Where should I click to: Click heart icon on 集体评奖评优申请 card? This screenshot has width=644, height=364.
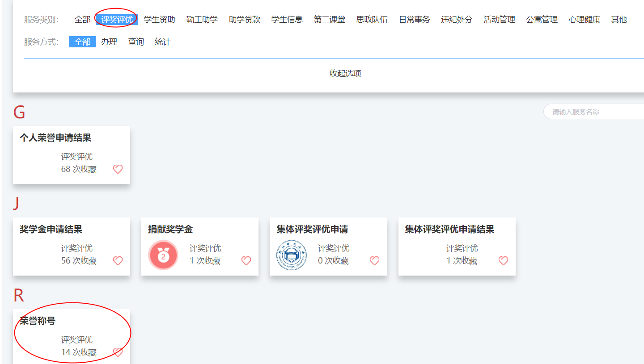click(374, 261)
